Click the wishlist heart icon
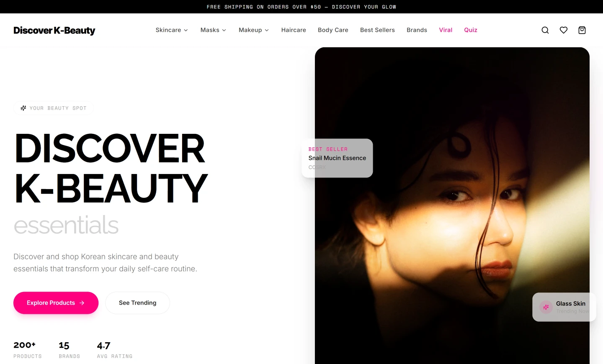 point(563,30)
